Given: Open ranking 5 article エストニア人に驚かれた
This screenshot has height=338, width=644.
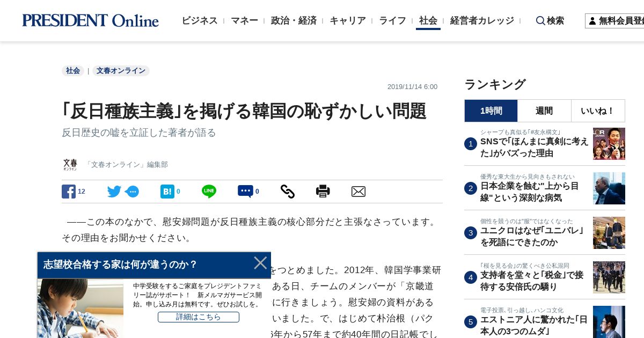Looking at the screenshot, I should (x=534, y=326).
